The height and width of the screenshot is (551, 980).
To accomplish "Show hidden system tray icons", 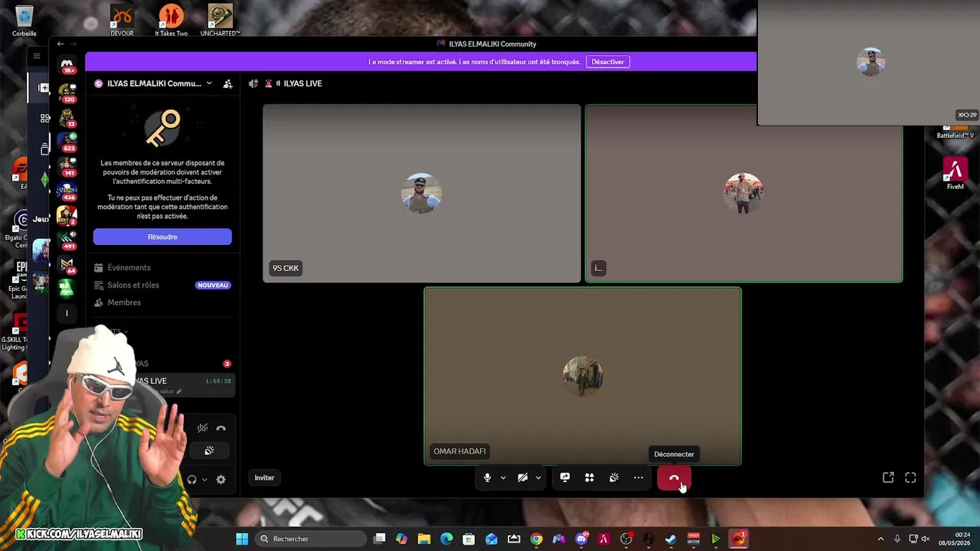I will click(880, 539).
